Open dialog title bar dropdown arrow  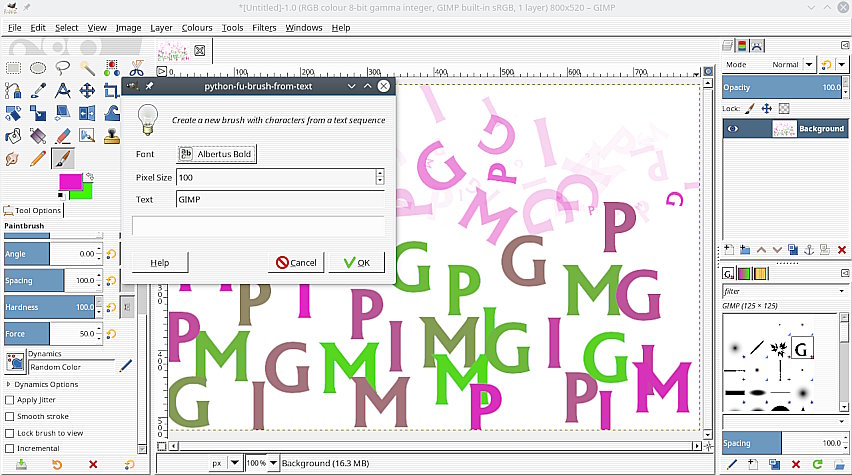[352, 86]
